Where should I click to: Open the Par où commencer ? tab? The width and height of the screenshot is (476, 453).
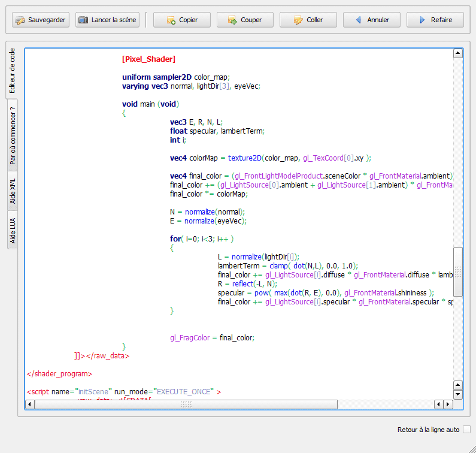13,135
